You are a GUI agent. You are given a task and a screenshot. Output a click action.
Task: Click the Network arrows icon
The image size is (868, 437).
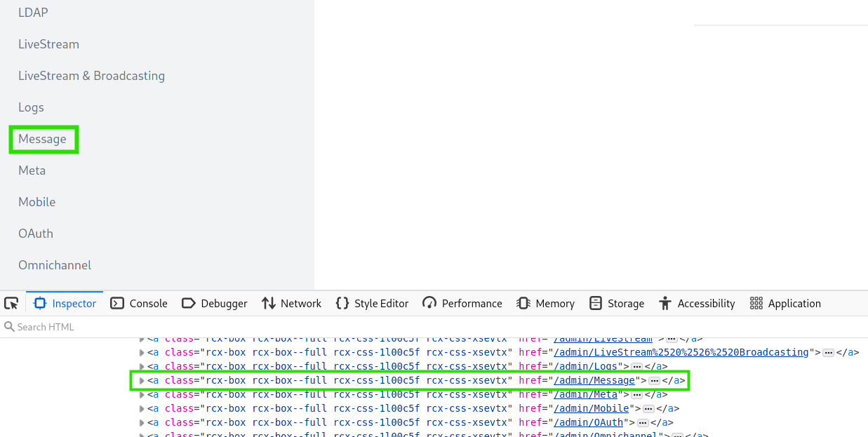(268, 303)
